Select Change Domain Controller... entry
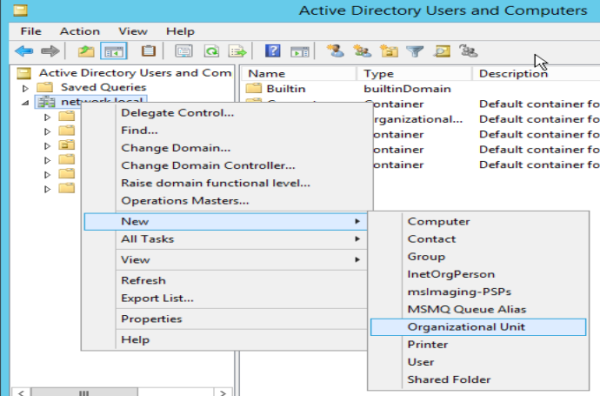600x396 pixels. coord(225,166)
